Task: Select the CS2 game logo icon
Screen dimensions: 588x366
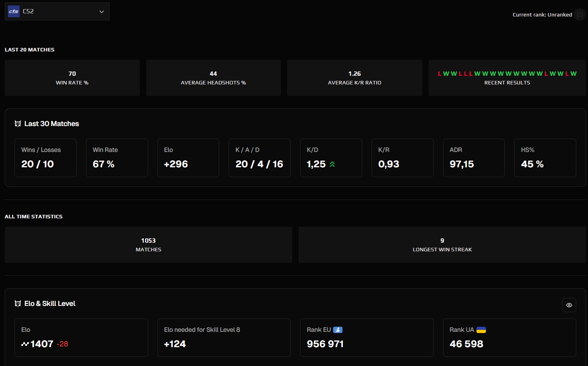Action: click(x=13, y=11)
